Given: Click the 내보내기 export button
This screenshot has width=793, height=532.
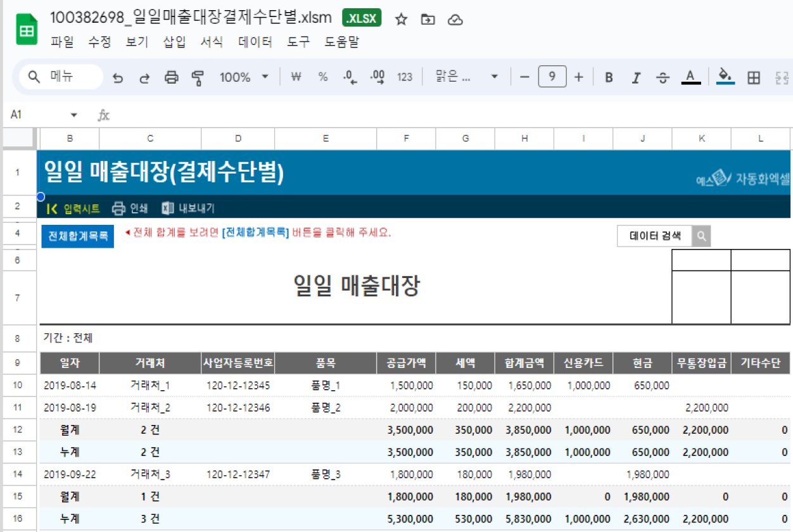Looking at the screenshot, I should [188, 208].
